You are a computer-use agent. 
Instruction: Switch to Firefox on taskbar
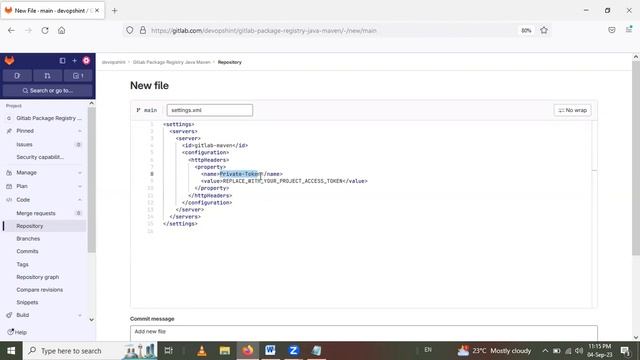tap(247, 351)
